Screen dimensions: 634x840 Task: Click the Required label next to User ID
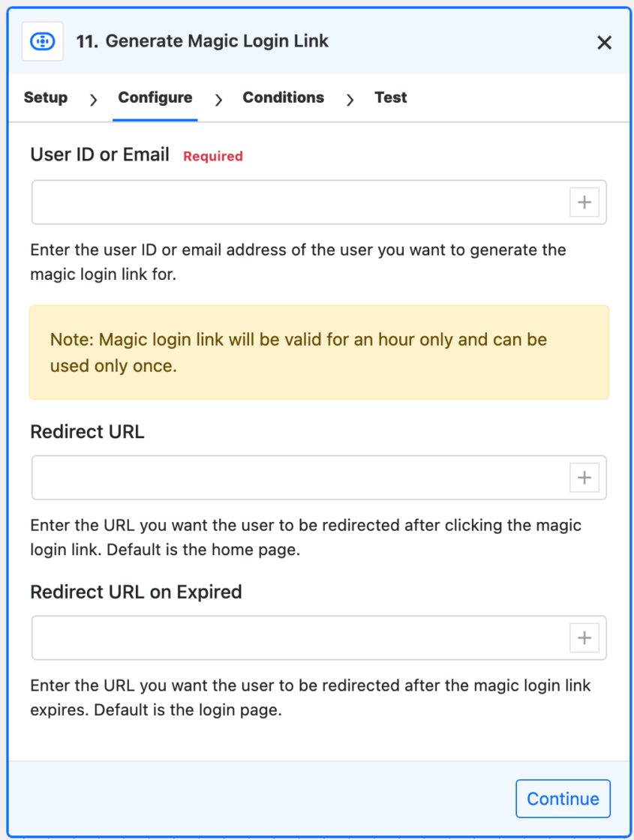212,156
